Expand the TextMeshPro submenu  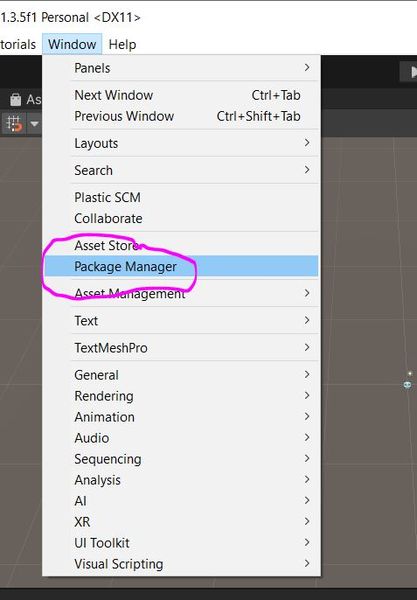pyautogui.click(x=181, y=347)
